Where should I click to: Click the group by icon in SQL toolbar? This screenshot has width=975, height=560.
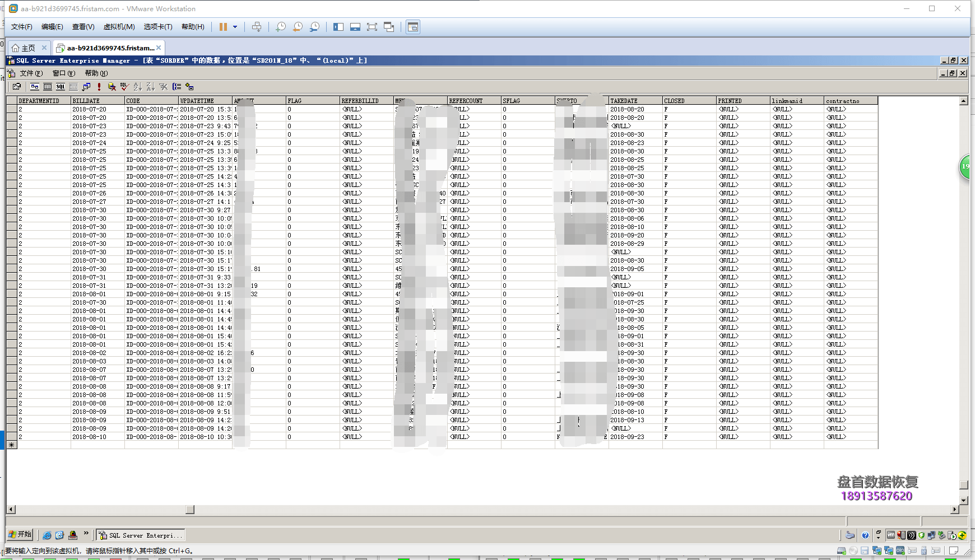pyautogui.click(x=177, y=87)
